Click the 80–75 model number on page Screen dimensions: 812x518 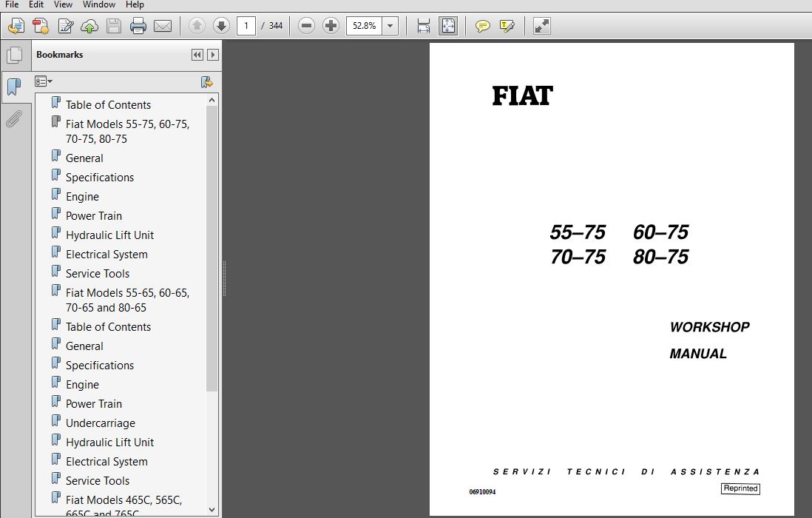pos(661,257)
